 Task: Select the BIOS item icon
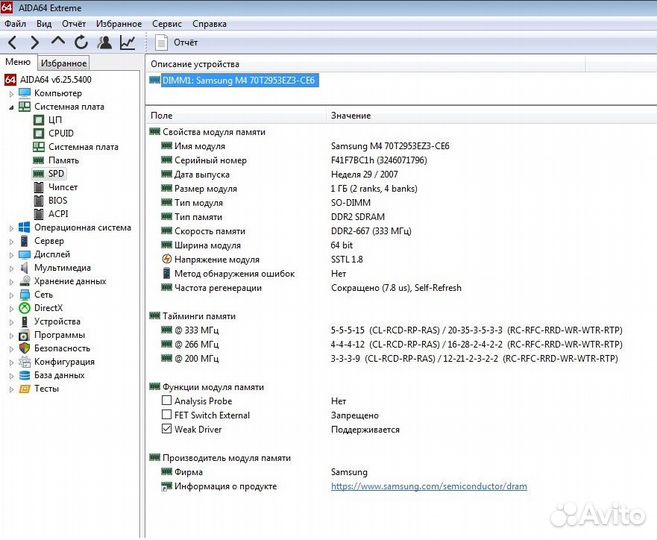(39, 201)
